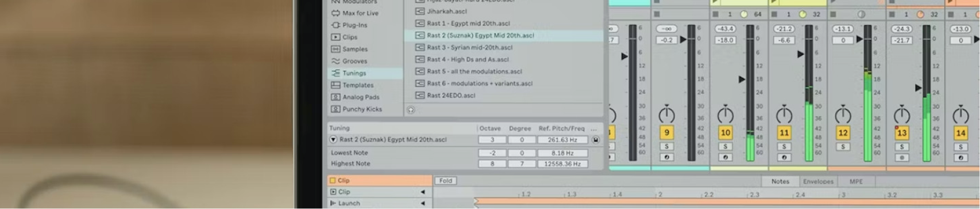The image size is (980, 209).
Task: Click the preview icon below the file list
Action: pos(411,110)
